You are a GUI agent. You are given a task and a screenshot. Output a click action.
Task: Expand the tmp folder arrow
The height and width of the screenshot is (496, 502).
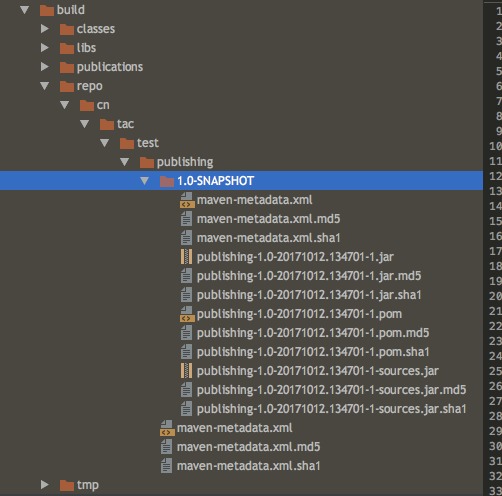pos(44,485)
